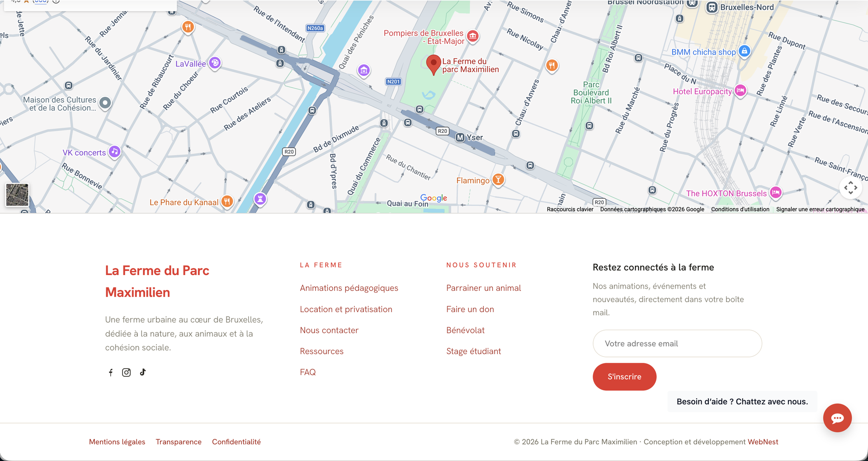This screenshot has height=461, width=868.
Task: Open the Transparence link
Action: click(179, 442)
